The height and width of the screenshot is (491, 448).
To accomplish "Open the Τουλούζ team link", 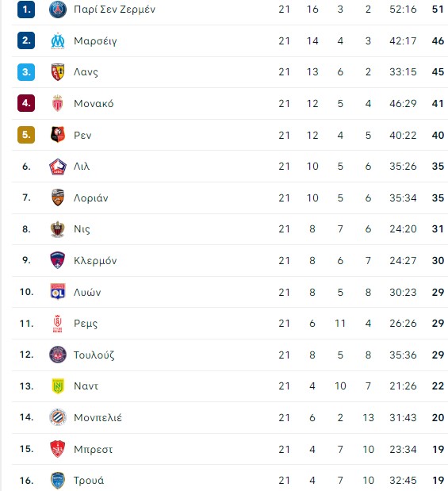I will (94, 355).
